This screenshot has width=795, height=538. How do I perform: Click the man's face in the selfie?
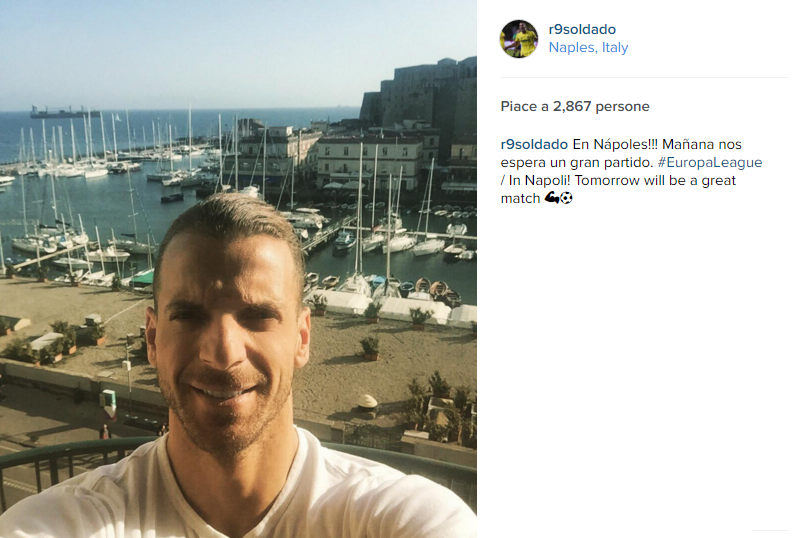pyautogui.click(x=229, y=330)
